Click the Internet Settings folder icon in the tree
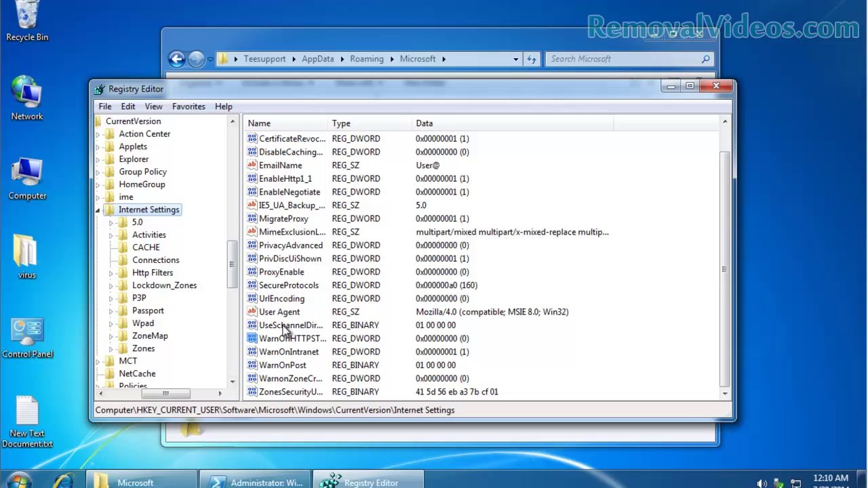Screen dimensions: 868x488 [x=110, y=210]
